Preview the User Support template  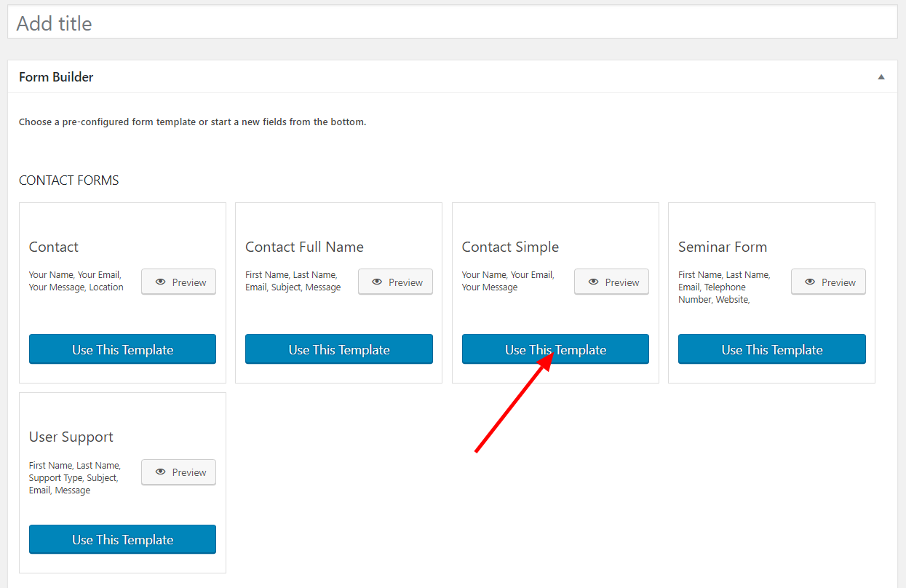pos(178,472)
